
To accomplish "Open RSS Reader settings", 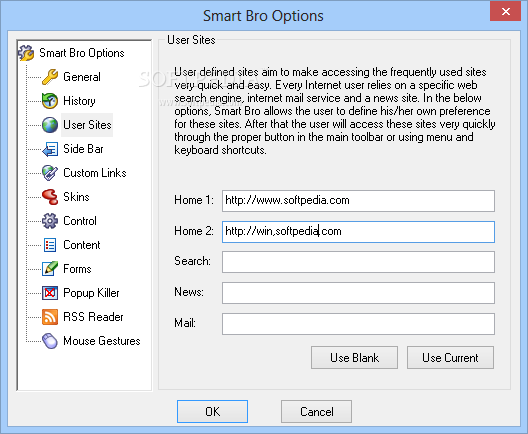I will [x=93, y=317].
